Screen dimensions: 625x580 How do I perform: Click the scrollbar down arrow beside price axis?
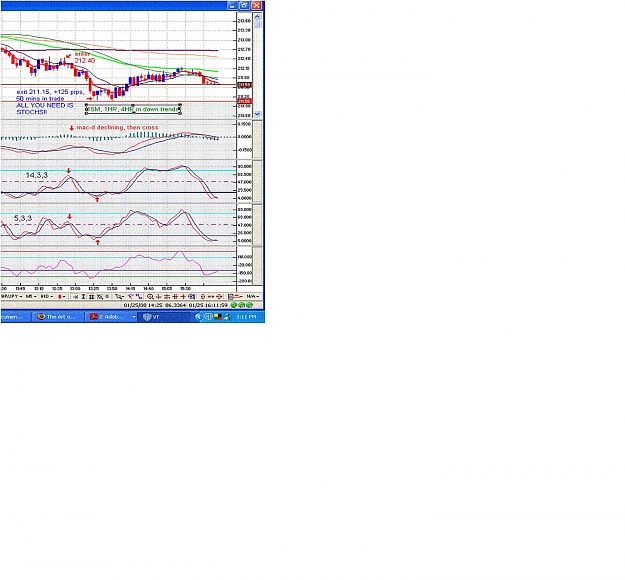[x=257, y=114]
